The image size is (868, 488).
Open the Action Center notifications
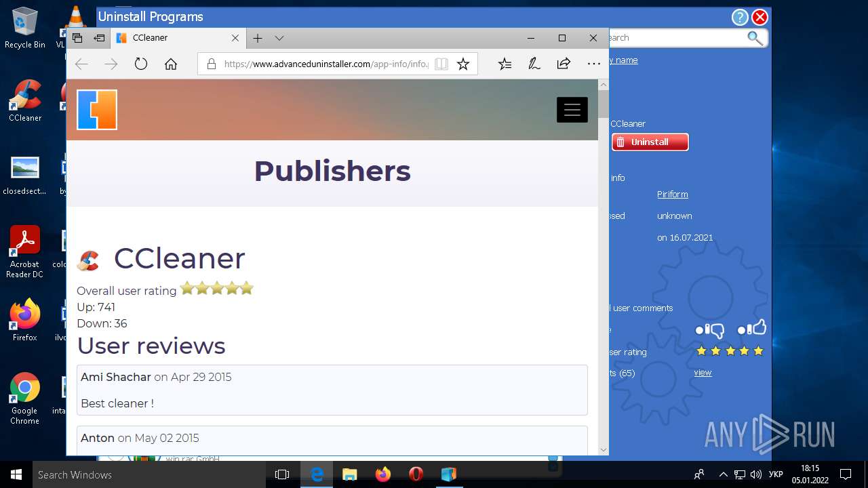click(x=846, y=474)
